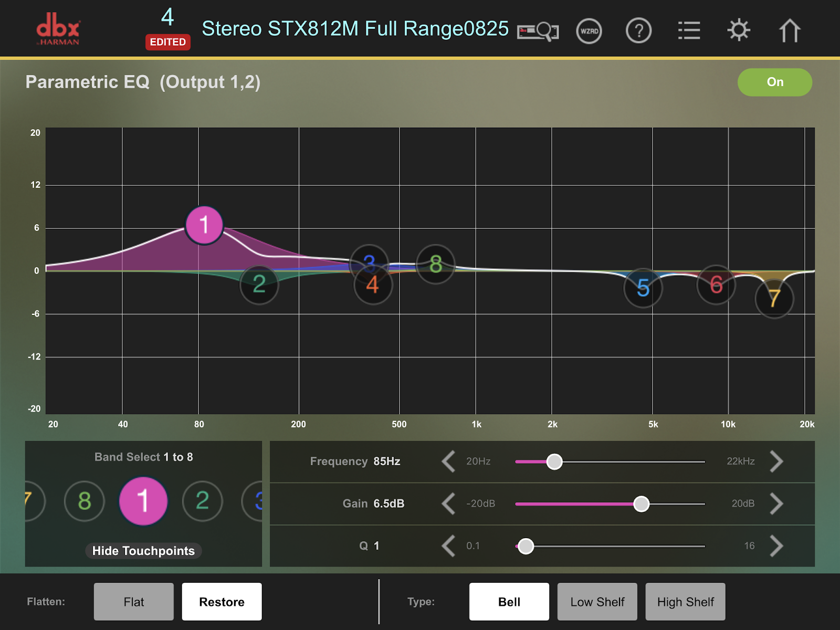840x630 pixels.
Task: Click the Frequency slider handle
Action: (x=554, y=461)
